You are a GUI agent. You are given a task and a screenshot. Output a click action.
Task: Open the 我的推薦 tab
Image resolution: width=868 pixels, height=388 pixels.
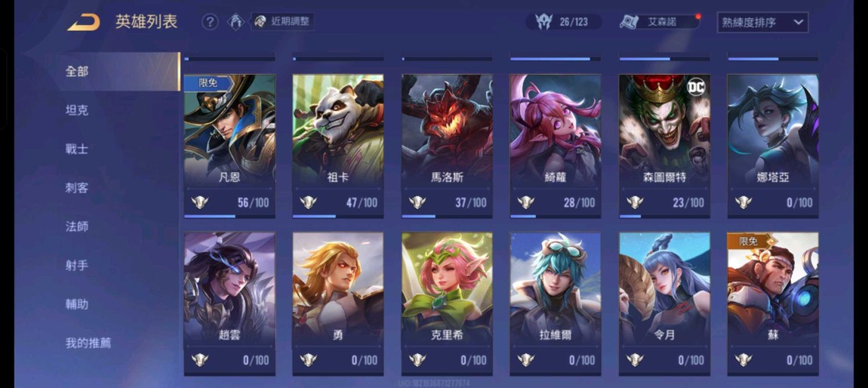(x=88, y=343)
